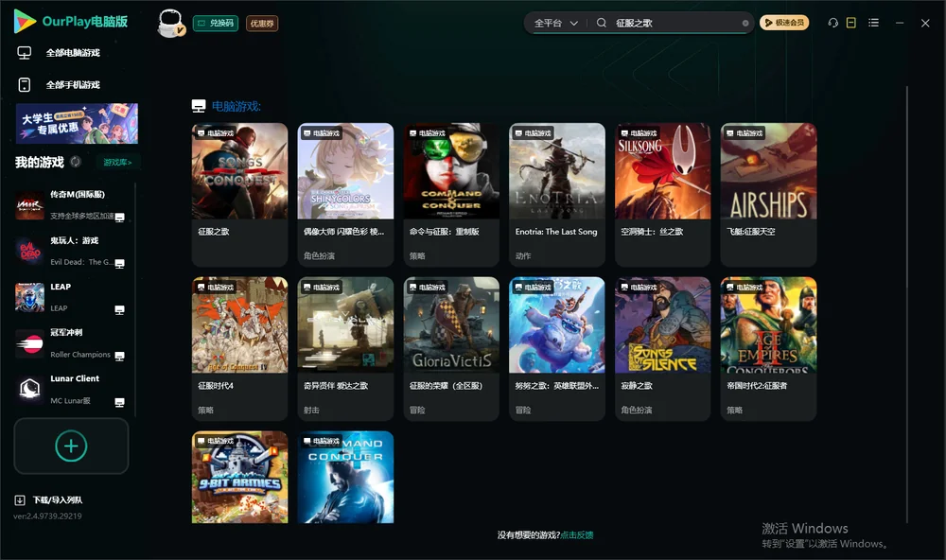Click the customer service headset icon
Viewport: 946px width, 560px height.
(x=833, y=23)
